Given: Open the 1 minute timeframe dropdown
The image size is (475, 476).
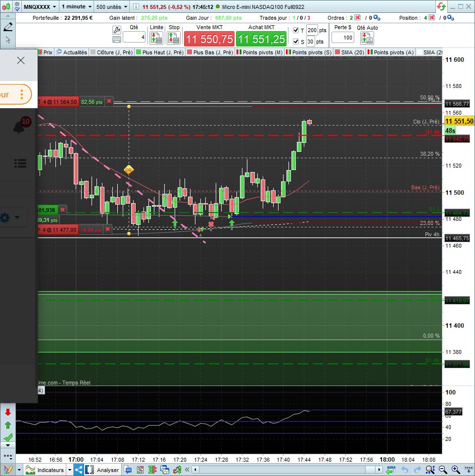Looking at the screenshot, I should tap(77, 7).
